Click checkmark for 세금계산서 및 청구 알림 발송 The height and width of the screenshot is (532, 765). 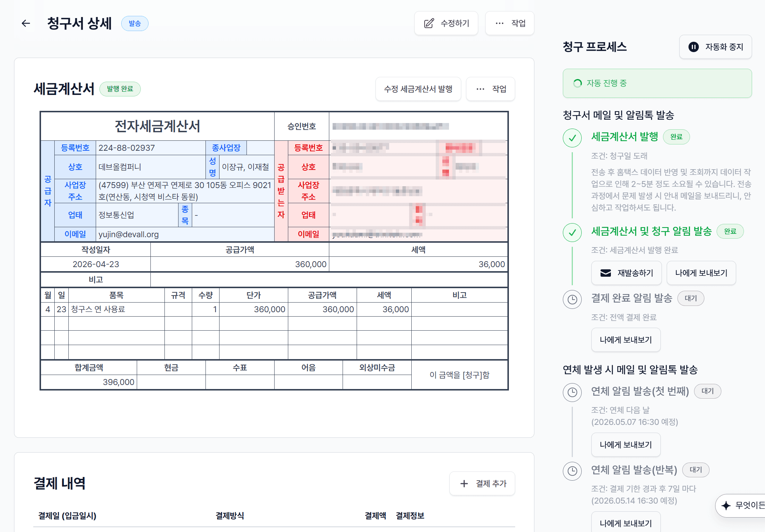pyautogui.click(x=572, y=232)
